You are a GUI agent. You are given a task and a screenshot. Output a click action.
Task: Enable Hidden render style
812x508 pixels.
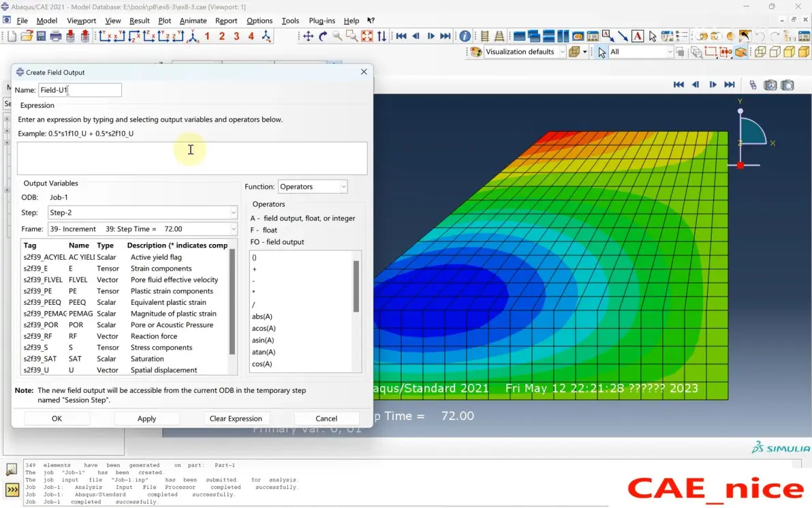775,52
